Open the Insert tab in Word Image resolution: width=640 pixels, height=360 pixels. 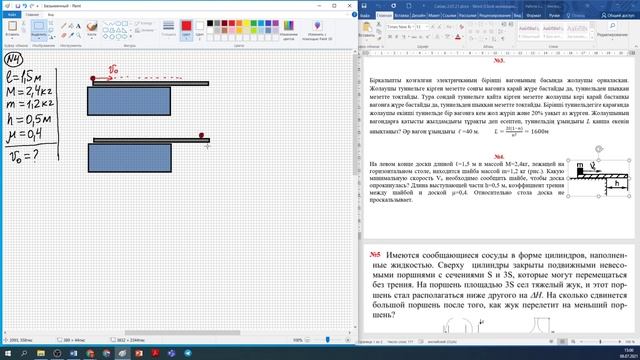coord(401,16)
